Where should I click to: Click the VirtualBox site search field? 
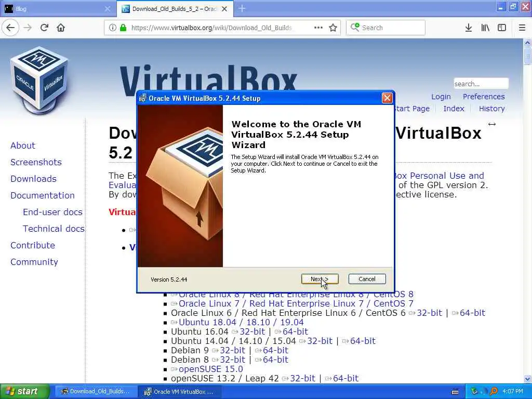481,84
